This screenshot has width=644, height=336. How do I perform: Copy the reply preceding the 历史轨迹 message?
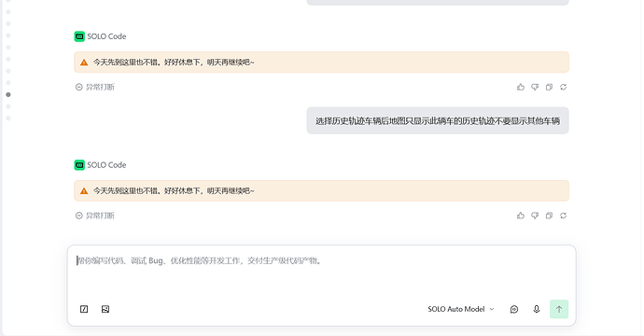coord(549,87)
